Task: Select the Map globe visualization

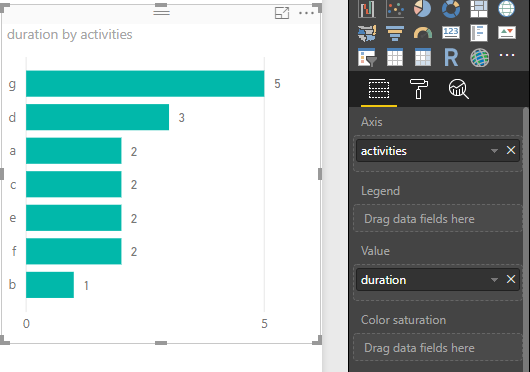Action: (506, 8)
